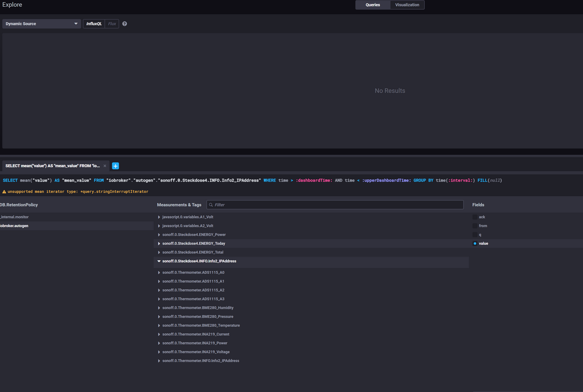Screen dimensions: 583x392
Task: Switch the query language to Flux
Action: pyautogui.click(x=112, y=24)
